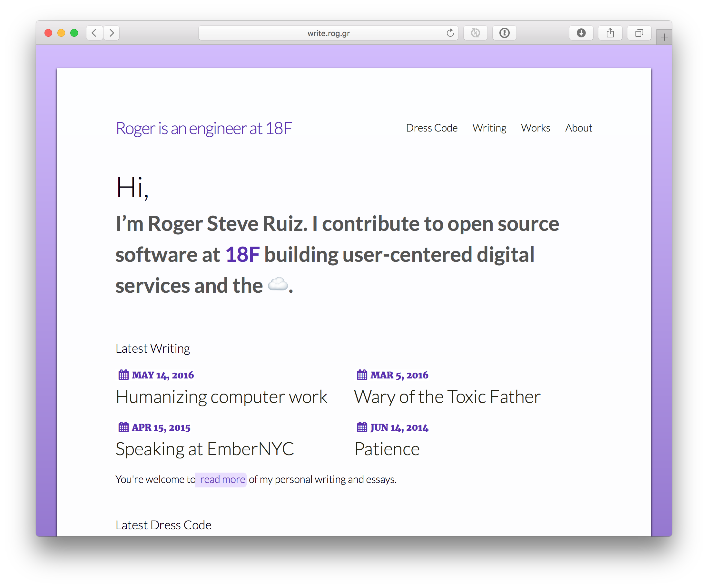
Task: Click the 1Password extension icon
Action: point(504,33)
